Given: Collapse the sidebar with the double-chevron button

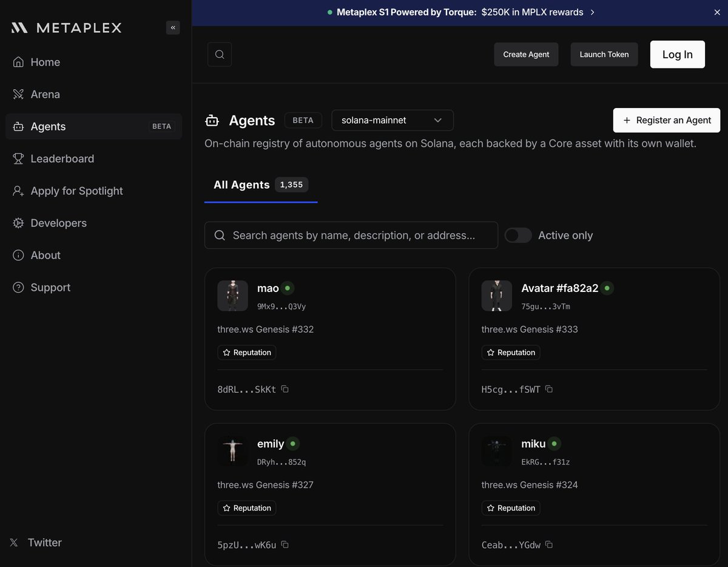Looking at the screenshot, I should [x=173, y=27].
